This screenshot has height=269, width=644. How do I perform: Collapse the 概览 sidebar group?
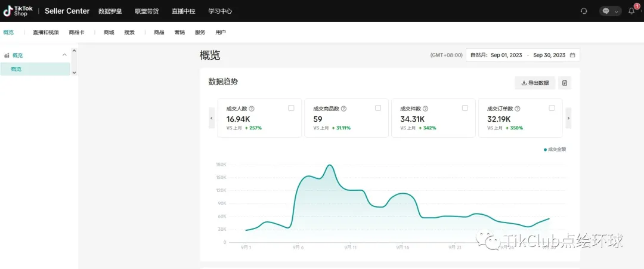pos(64,55)
